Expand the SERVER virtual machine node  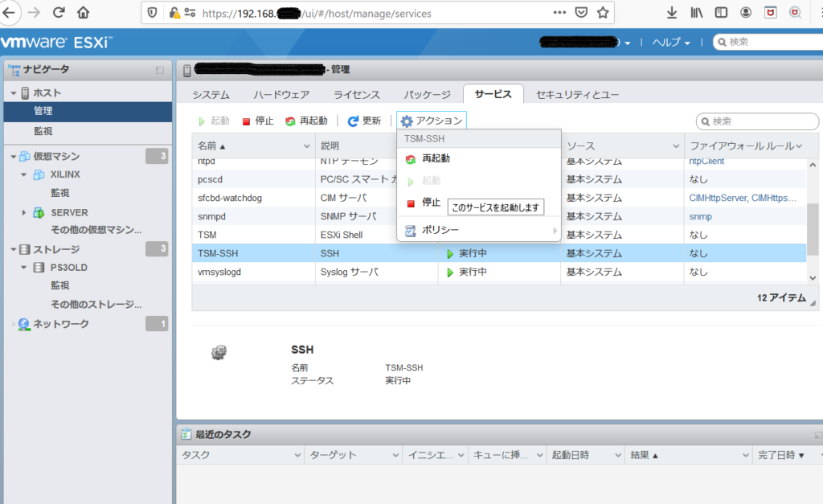[x=24, y=213]
